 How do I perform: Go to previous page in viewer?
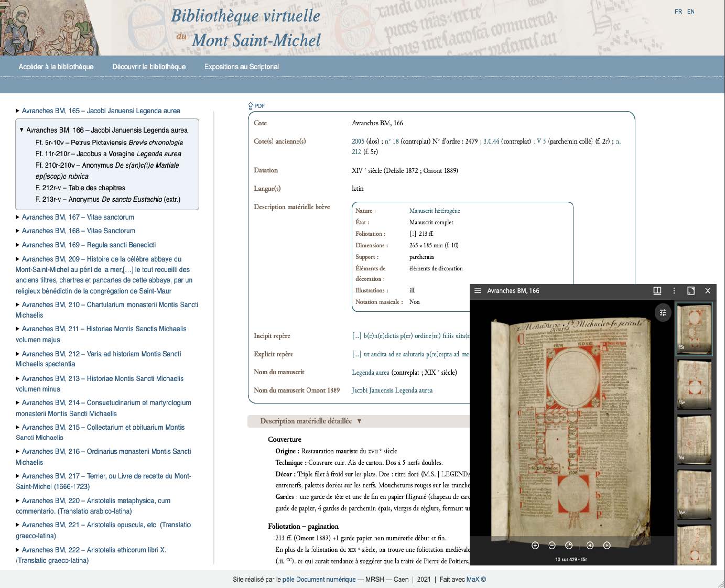[x=590, y=546]
